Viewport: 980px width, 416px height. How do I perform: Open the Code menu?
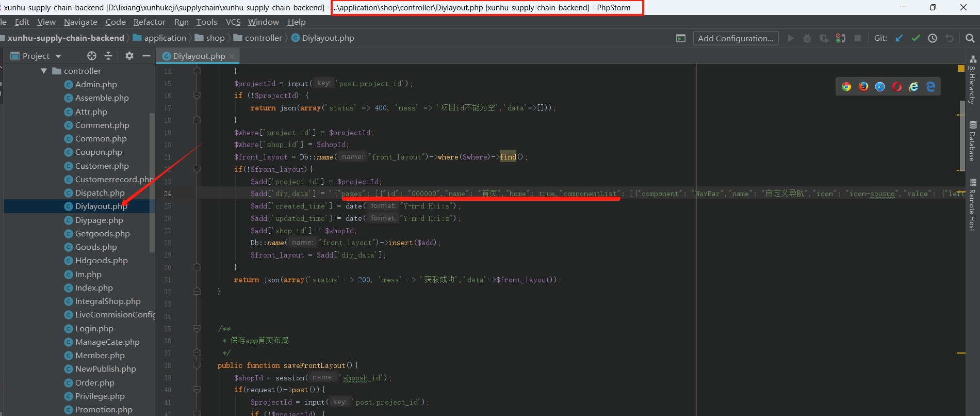[x=116, y=22]
